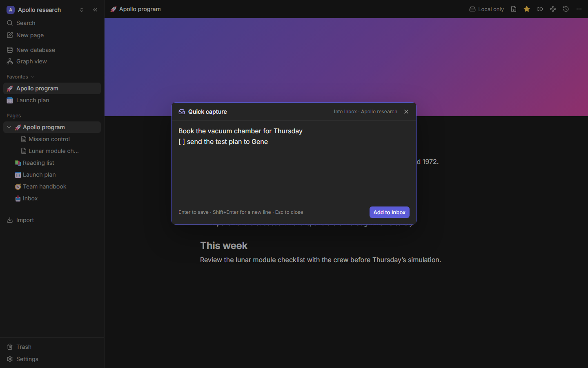Create a New page from sidebar
Screen dimensions: 588x368
coord(52,35)
